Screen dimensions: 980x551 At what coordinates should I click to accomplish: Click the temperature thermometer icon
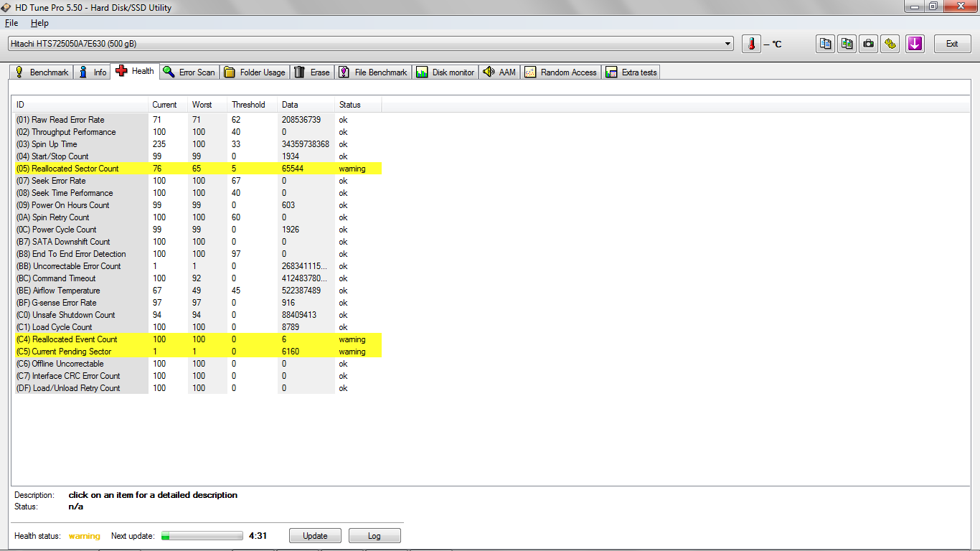pyautogui.click(x=751, y=44)
